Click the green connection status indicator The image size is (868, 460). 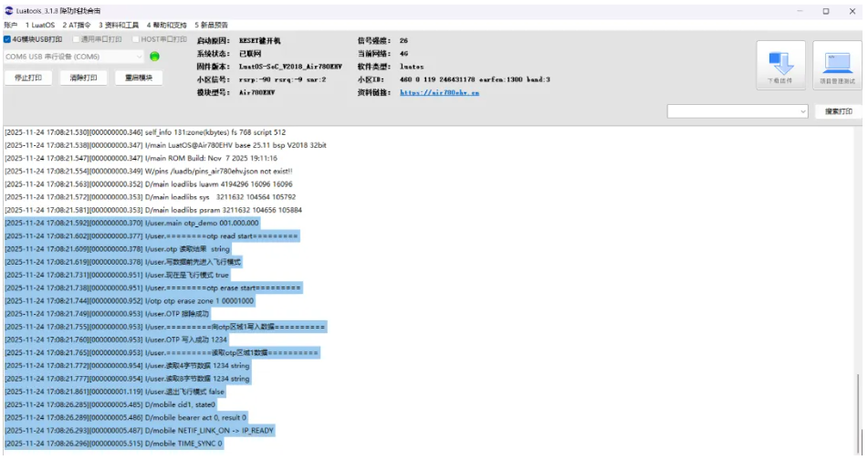(x=155, y=57)
